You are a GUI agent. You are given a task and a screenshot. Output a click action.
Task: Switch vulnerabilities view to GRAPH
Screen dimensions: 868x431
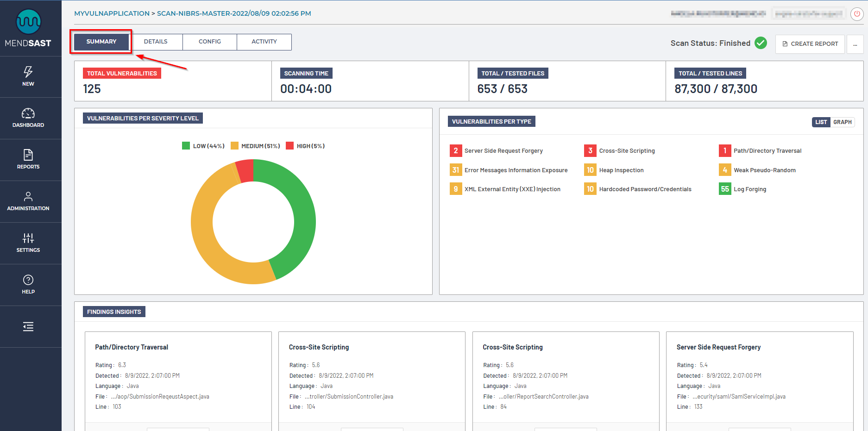point(842,122)
